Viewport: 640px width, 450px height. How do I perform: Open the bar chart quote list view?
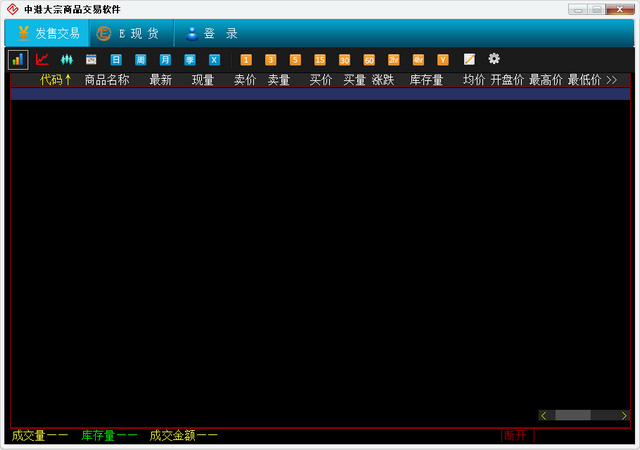click(x=18, y=60)
